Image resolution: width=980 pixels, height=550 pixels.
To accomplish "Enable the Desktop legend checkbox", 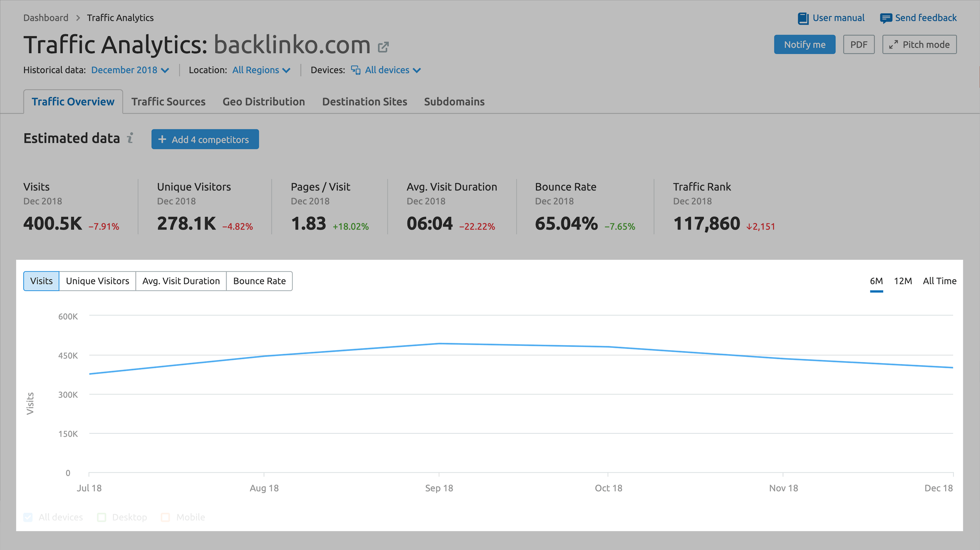I will [x=102, y=517].
